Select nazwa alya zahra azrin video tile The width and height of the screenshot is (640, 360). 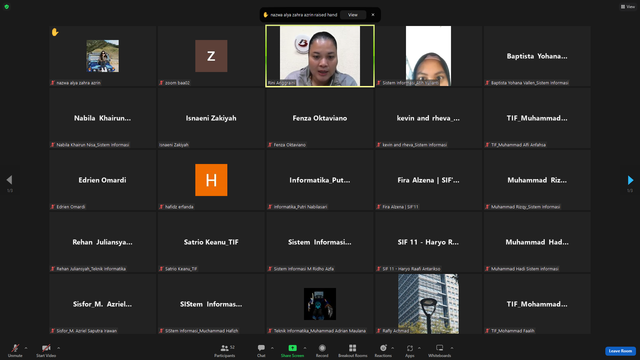click(x=102, y=56)
